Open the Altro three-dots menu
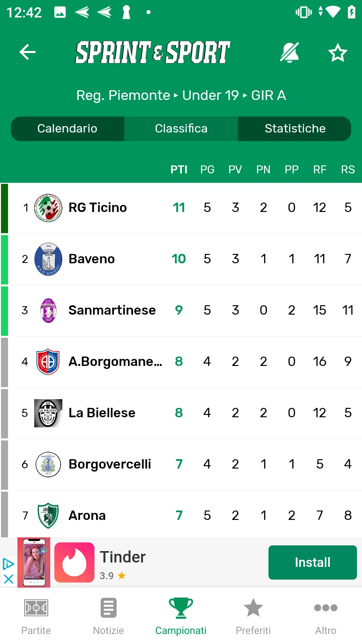362x644 pixels. tap(326, 608)
